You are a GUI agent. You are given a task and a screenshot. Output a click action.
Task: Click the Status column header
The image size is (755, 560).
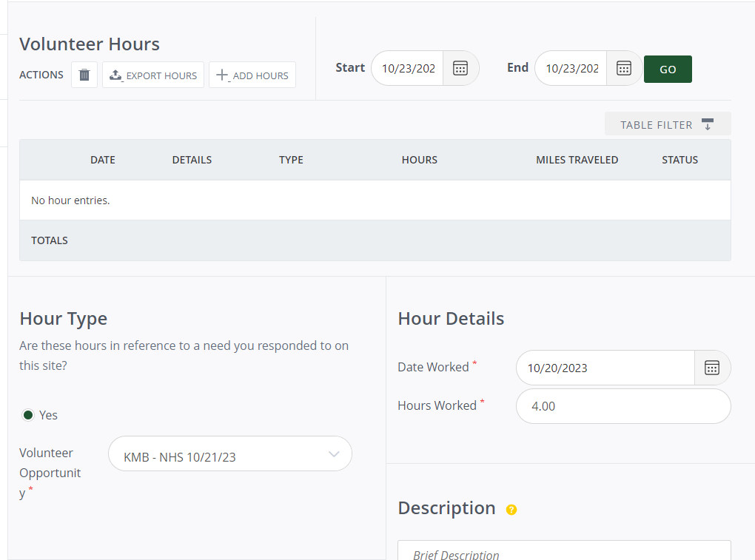tap(679, 160)
